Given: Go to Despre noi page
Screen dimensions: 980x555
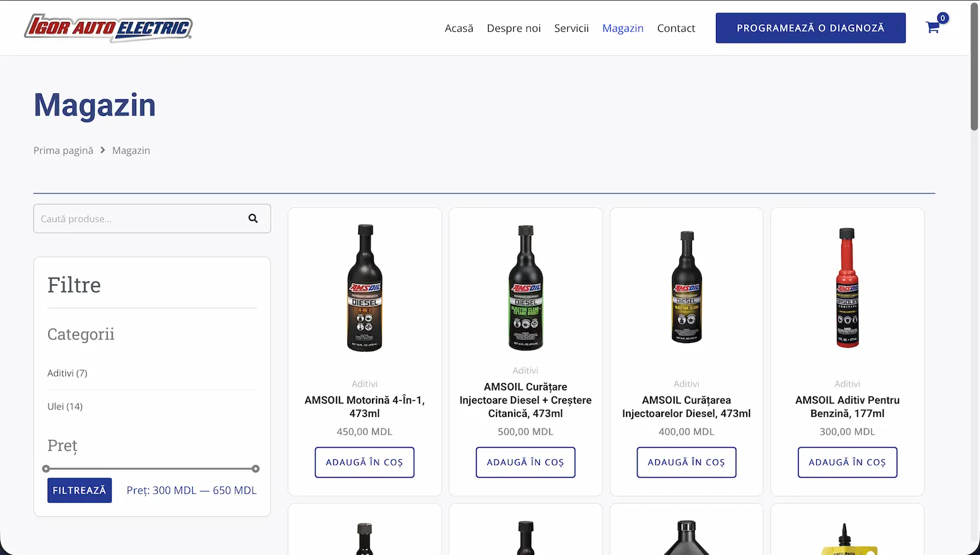Looking at the screenshot, I should [x=513, y=28].
